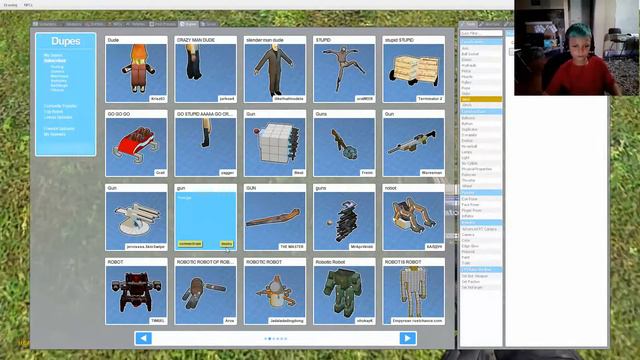This screenshot has height=360, width=640.
Task: Select the ROBOTIC ROBOT snowman-like dupe
Action: pos(275,291)
